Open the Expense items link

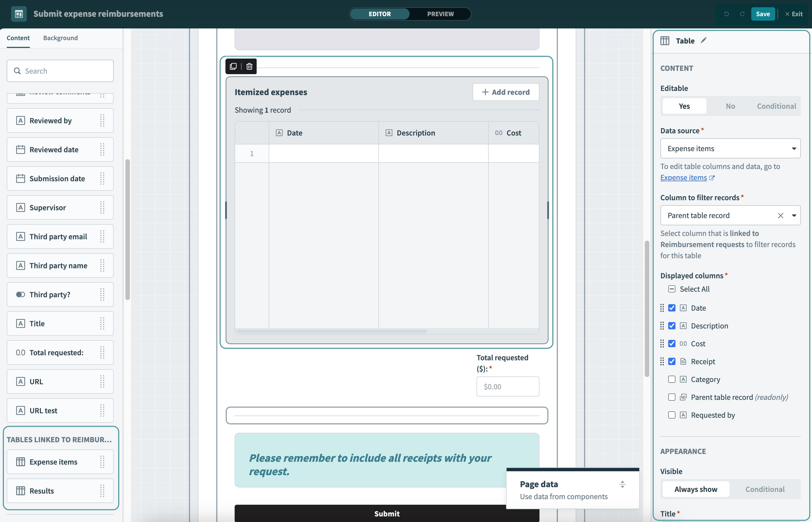coord(683,178)
